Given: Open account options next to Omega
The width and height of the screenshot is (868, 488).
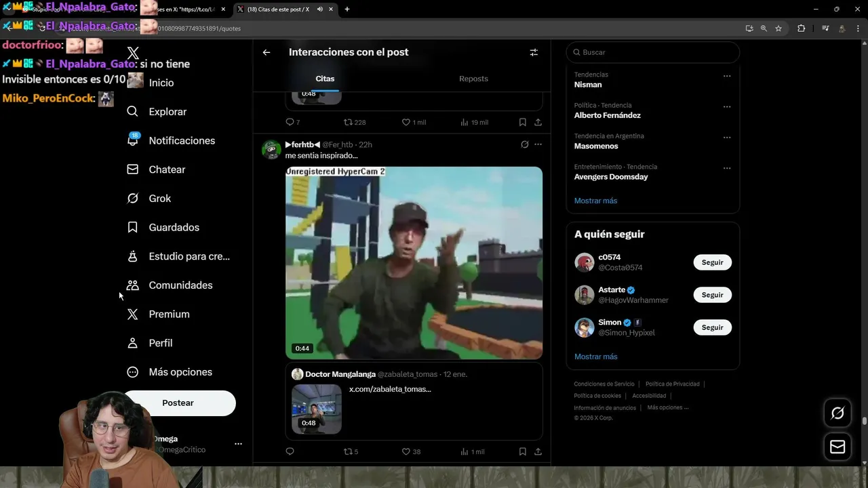Looking at the screenshot, I should tap(238, 444).
